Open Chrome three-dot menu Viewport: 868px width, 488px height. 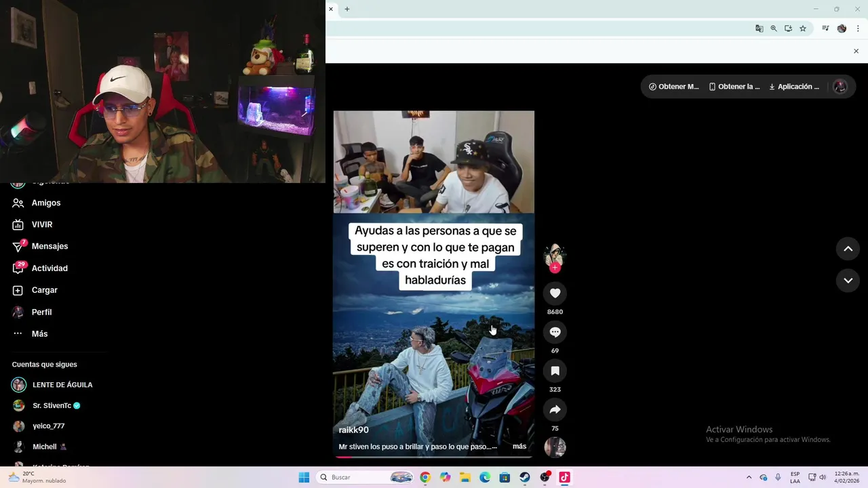[x=858, y=28]
